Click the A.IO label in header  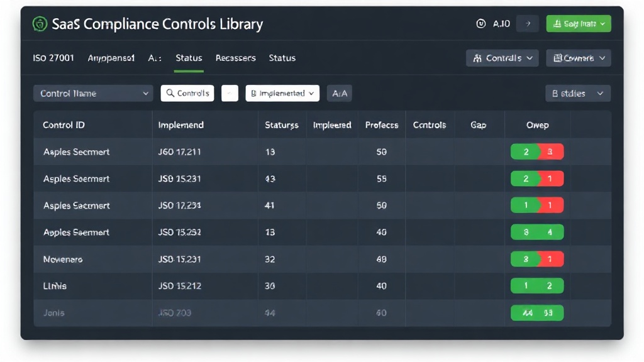coord(501,24)
